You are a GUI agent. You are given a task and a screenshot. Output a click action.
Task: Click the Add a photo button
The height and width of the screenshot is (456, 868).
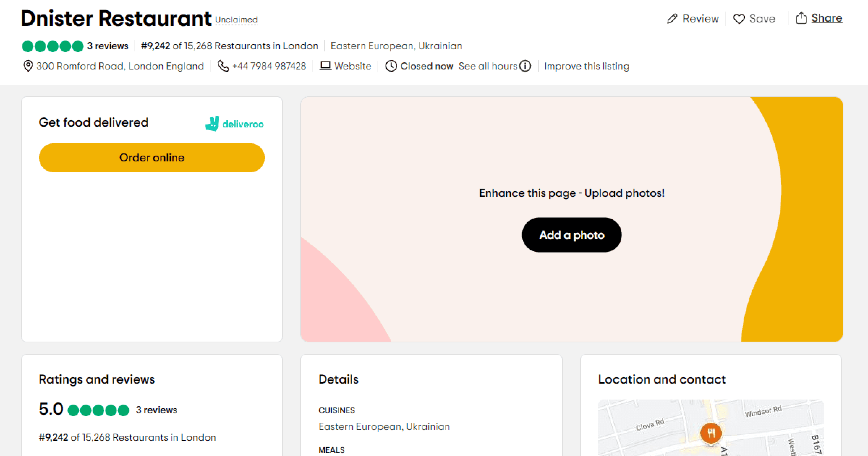572,235
